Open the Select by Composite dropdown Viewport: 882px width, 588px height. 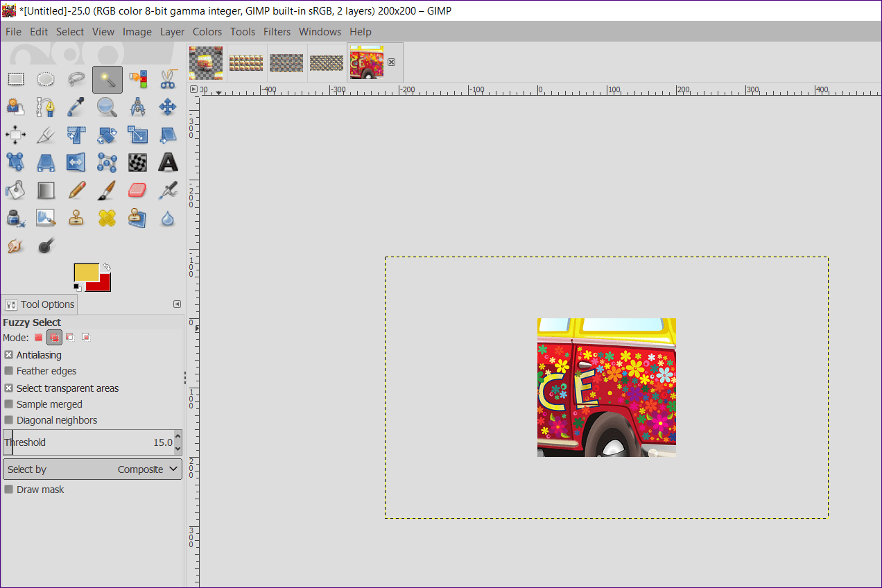tap(92, 469)
